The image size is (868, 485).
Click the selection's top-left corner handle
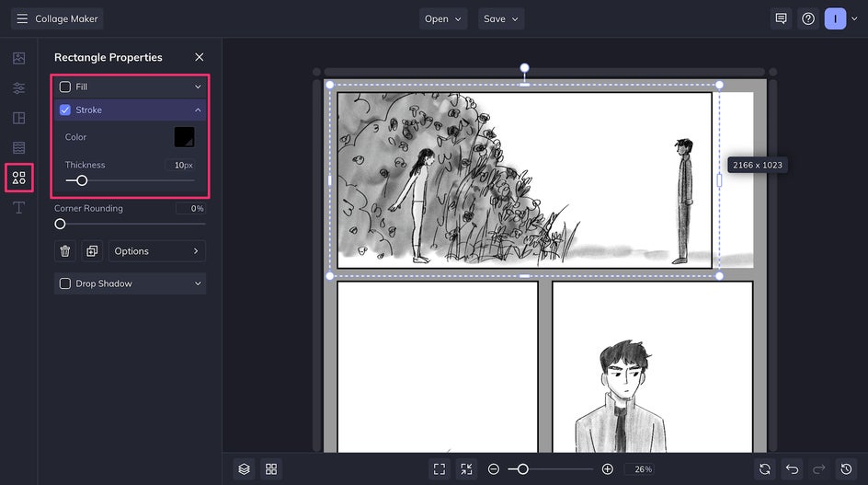[330, 85]
